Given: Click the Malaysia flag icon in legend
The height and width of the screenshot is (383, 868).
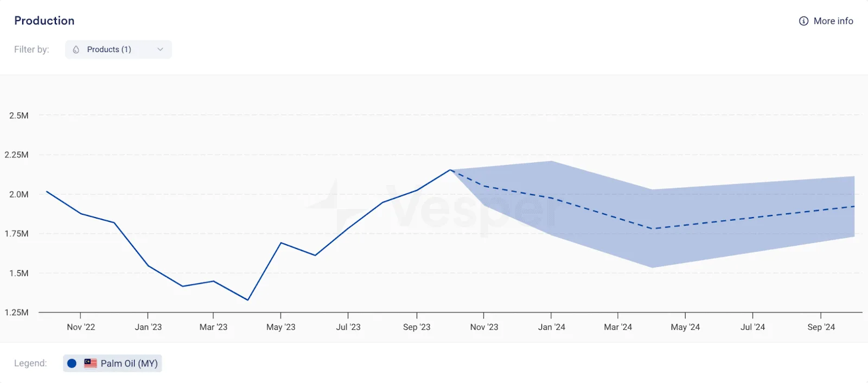Looking at the screenshot, I should click(91, 363).
